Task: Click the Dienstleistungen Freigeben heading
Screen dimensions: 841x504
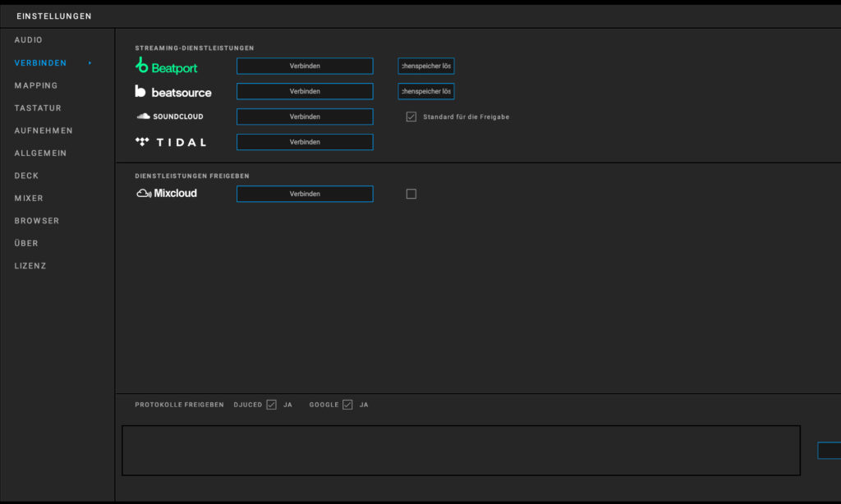Action: [192, 176]
